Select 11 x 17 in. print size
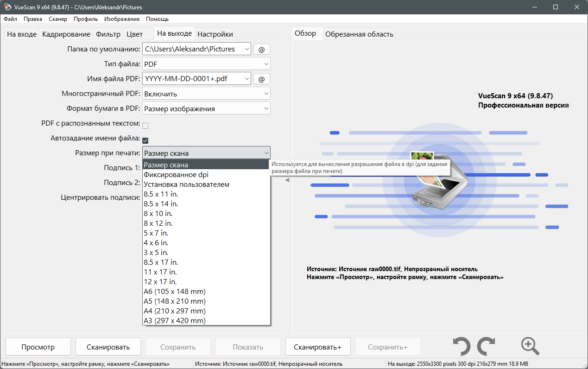 [206, 272]
